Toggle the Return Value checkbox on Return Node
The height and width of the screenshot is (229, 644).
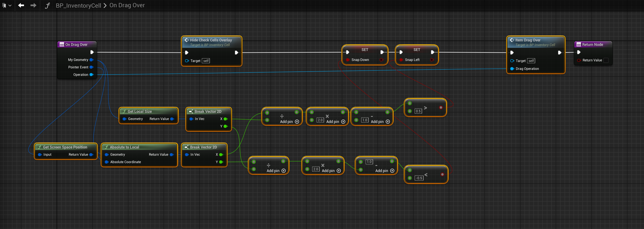click(606, 60)
